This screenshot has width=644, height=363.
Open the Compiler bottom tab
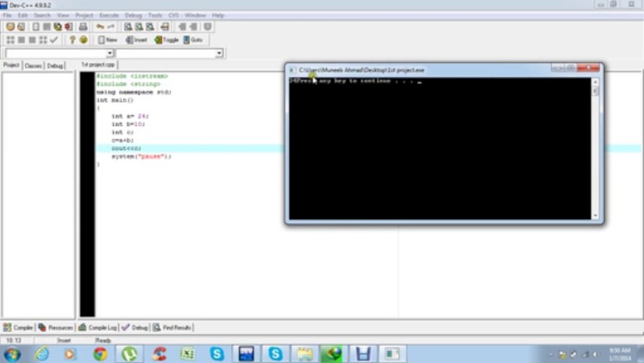pos(18,328)
